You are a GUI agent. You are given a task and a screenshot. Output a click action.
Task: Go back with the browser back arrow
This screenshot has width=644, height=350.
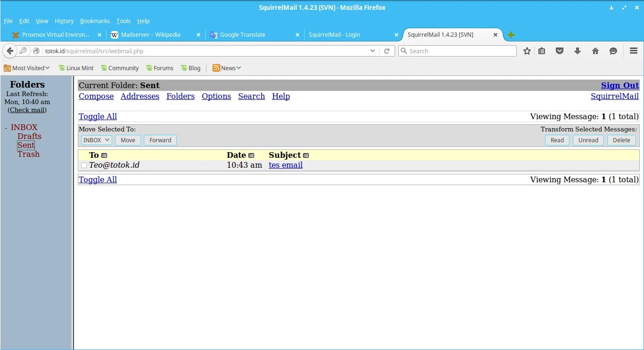[10, 51]
